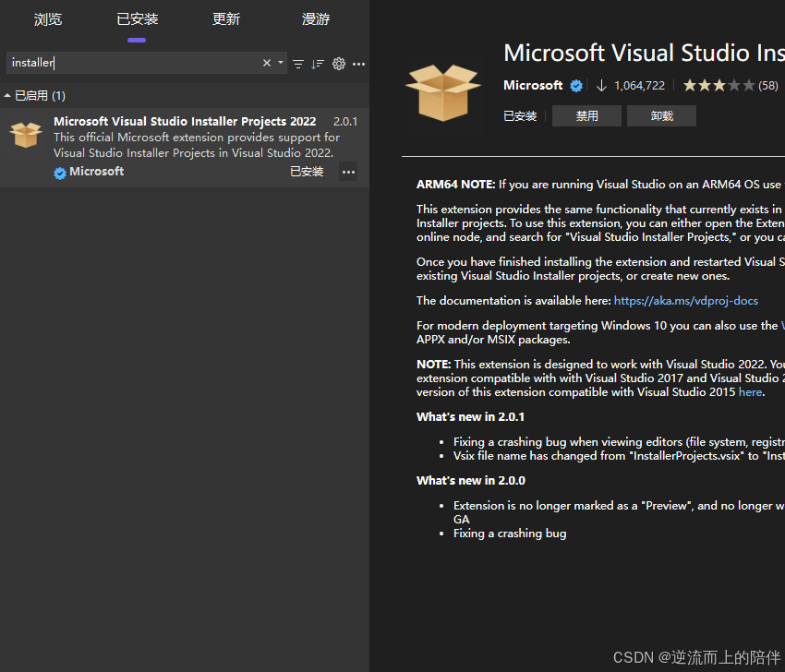Image resolution: width=785 pixels, height=672 pixels.
Task: Open the list item's ellipsis menu
Action: pyautogui.click(x=348, y=172)
